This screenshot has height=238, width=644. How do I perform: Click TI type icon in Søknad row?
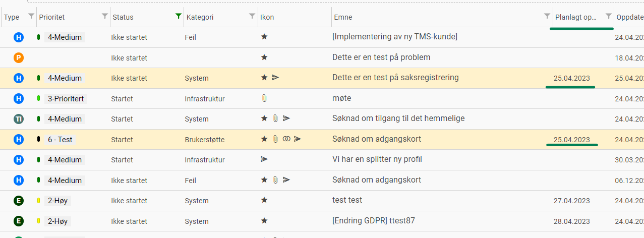click(x=19, y=119)
